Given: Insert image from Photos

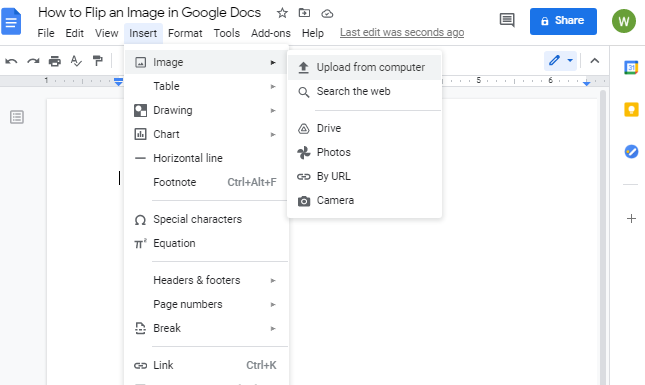Looking at the screenshot, I should pyautogui.click(x=364, y=153).
